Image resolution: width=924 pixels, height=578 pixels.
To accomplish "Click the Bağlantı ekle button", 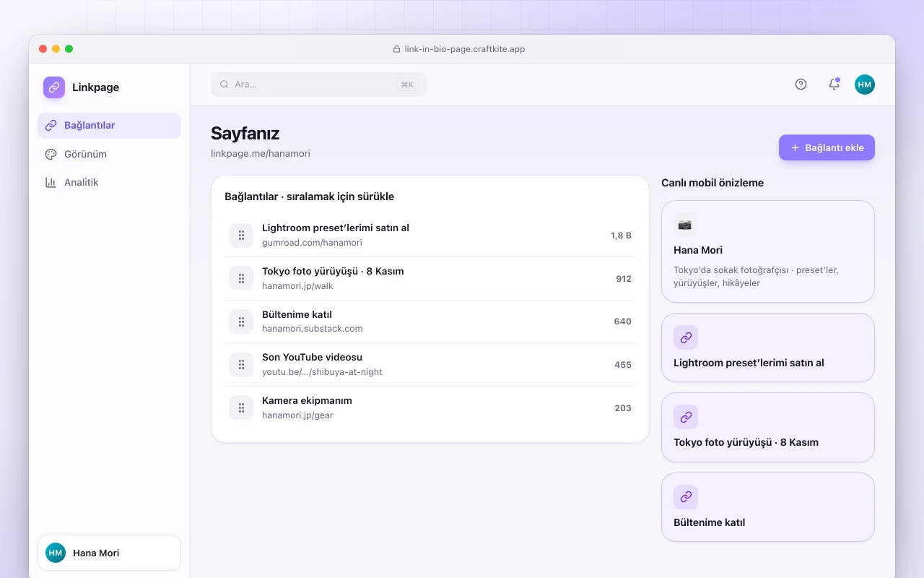I will click(827, 147).
